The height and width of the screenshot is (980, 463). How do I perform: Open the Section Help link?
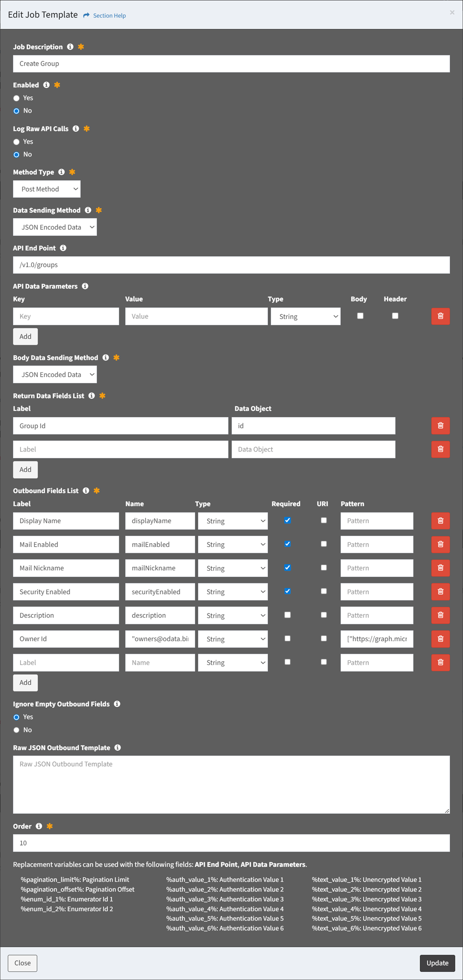109,16
